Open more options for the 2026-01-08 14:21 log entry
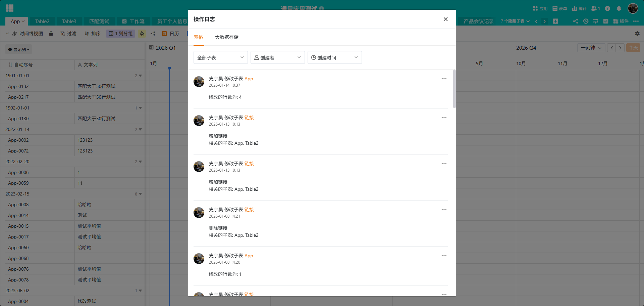Screen dimensions: 644x306 coord(444,210)
